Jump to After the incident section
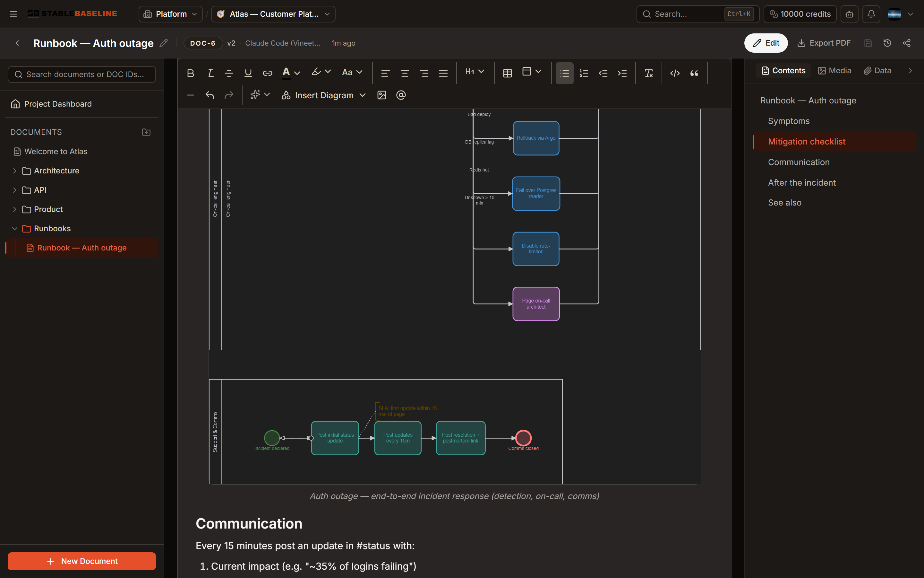The width and height of the screenshot is (924, 578). (x=801, y=183)
